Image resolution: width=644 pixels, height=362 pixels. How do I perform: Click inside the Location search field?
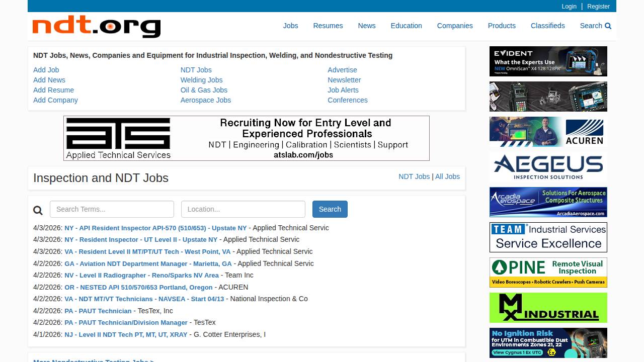click(x=243, y=209)
